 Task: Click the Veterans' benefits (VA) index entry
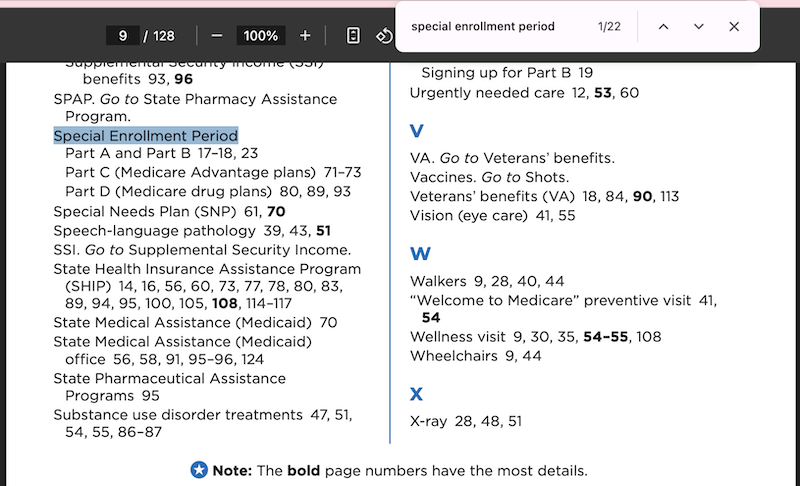pos(492,196)
